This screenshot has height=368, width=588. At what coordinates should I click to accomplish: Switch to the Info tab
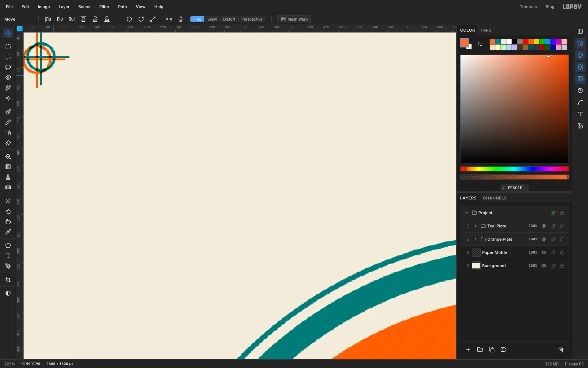pyautogui.click(x=486, y=30)
